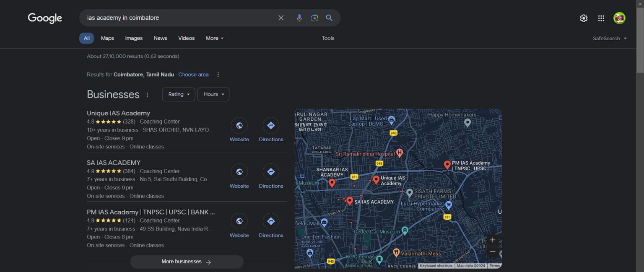Switch to the Images tab
Viewport: 644px width, 272px height.
tap(134, 38)
